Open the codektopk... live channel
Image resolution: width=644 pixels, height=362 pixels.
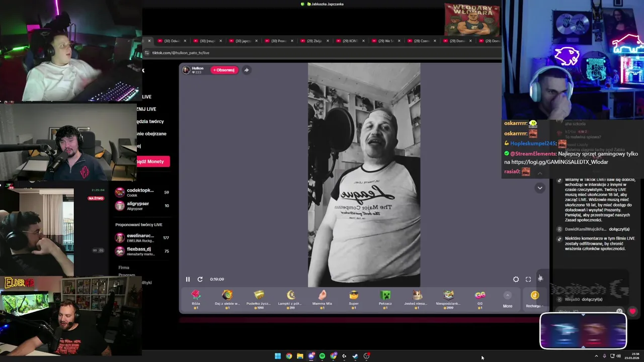click(142, 192)
